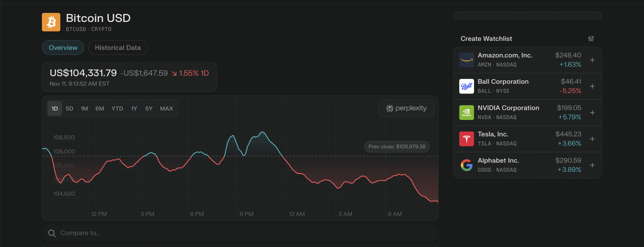Screen dimensions: 644x247
Task: Select the Overview tab
Action: (x=63, y=48)
